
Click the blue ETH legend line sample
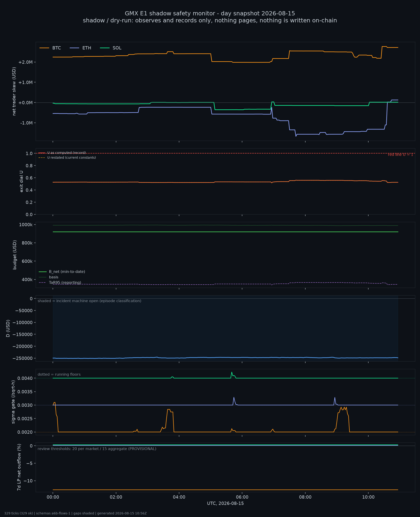coord(75,48)
